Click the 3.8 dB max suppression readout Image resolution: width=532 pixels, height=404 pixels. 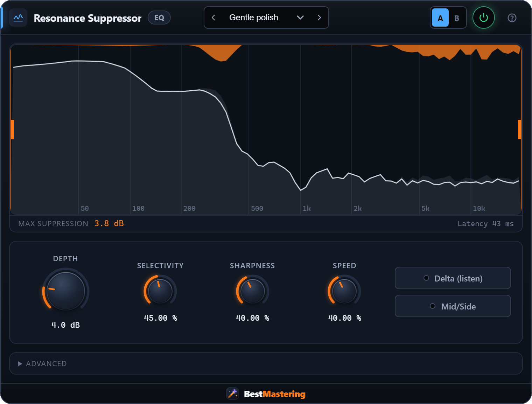[109, 223]
